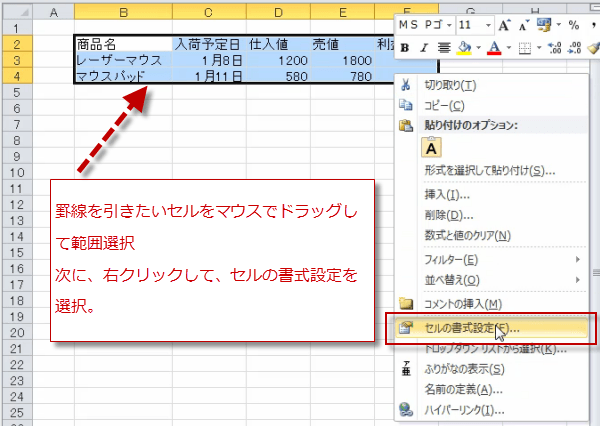Image resolution: width=600 pixels, height=426 pixels.
Task: Open the font size 11 dropdown
Action: point(488,26)
